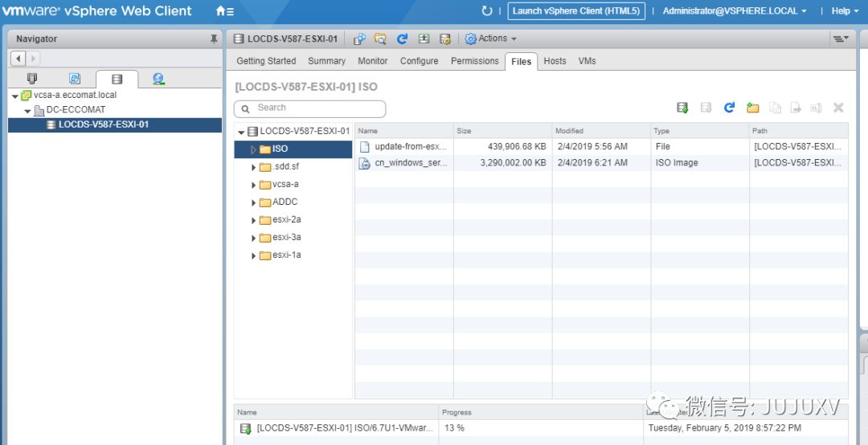
Task: Collapse DC-ECCOMAT datacenter node
Action: tap(27, 111)
